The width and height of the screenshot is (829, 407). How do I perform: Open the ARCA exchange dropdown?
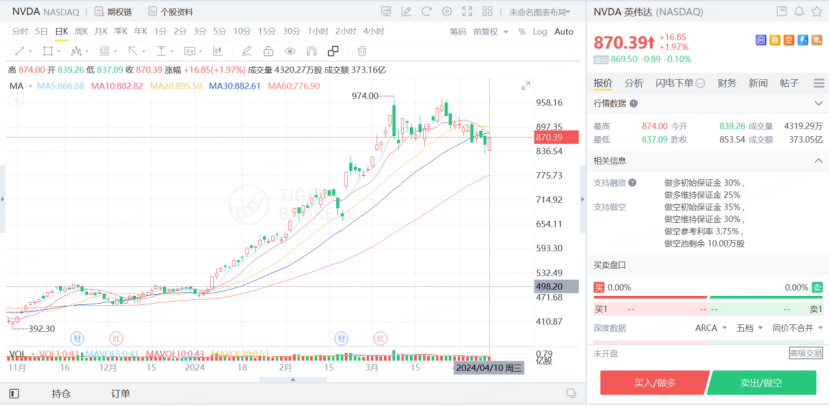tap(711, 328)
